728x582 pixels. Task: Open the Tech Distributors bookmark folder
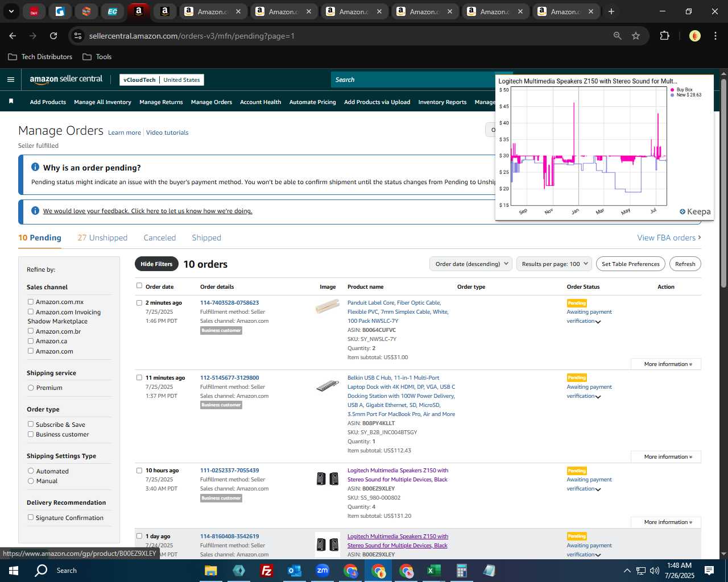tap(40, 57)
